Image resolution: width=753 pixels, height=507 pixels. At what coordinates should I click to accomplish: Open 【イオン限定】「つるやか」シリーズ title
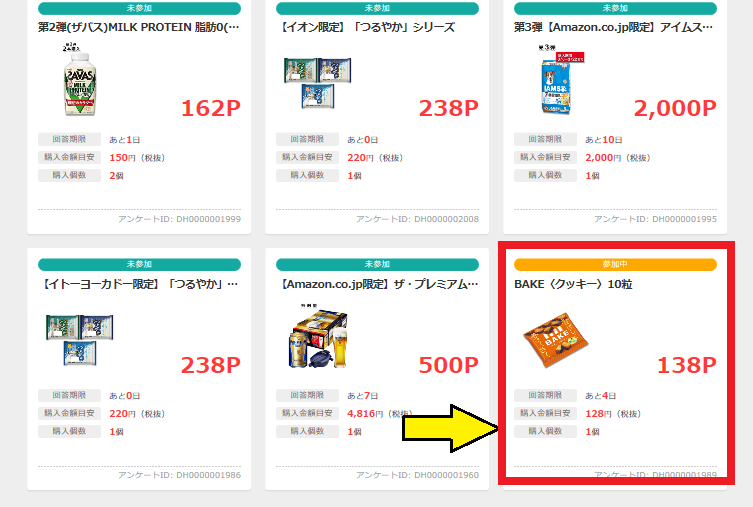pyautogui.click(x=368, y=27)
